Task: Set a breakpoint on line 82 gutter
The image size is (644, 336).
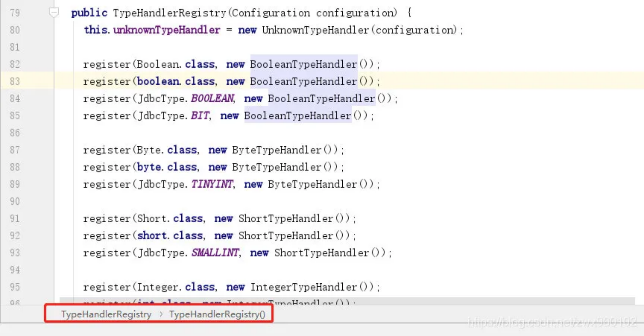Action: [38, 64]
